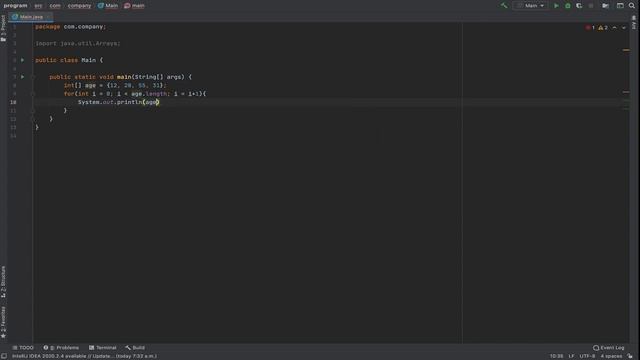Click the Main class breadcrumb

pos(108,6)
